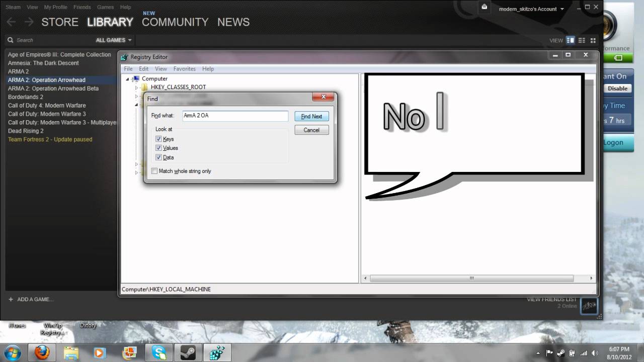This screenshot has width=644, height=362.
Task: Open the Windows Start button
Action: tap(12, 352)
